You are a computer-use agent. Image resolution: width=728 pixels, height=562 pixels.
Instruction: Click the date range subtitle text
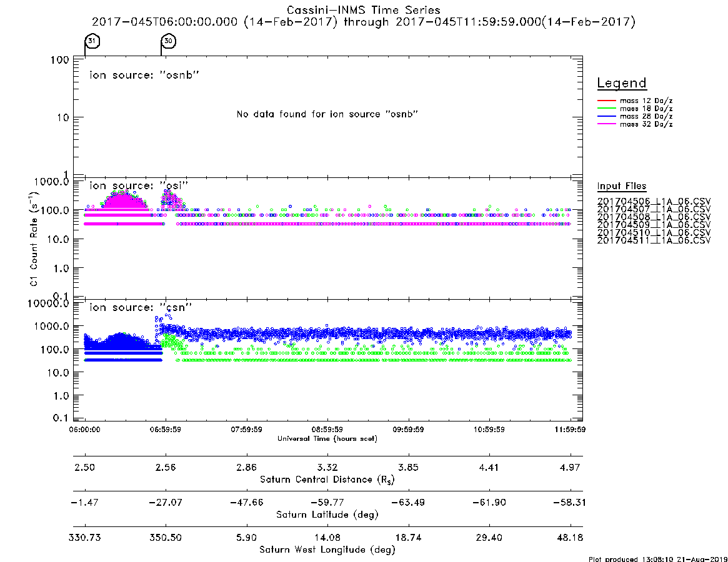tap(364, 22)
